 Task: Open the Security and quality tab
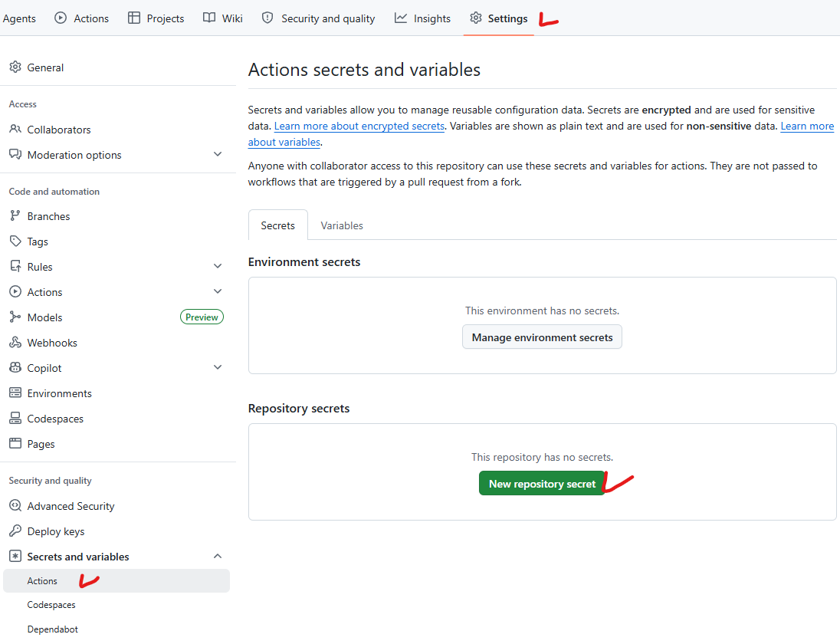(x=318, y=18)
